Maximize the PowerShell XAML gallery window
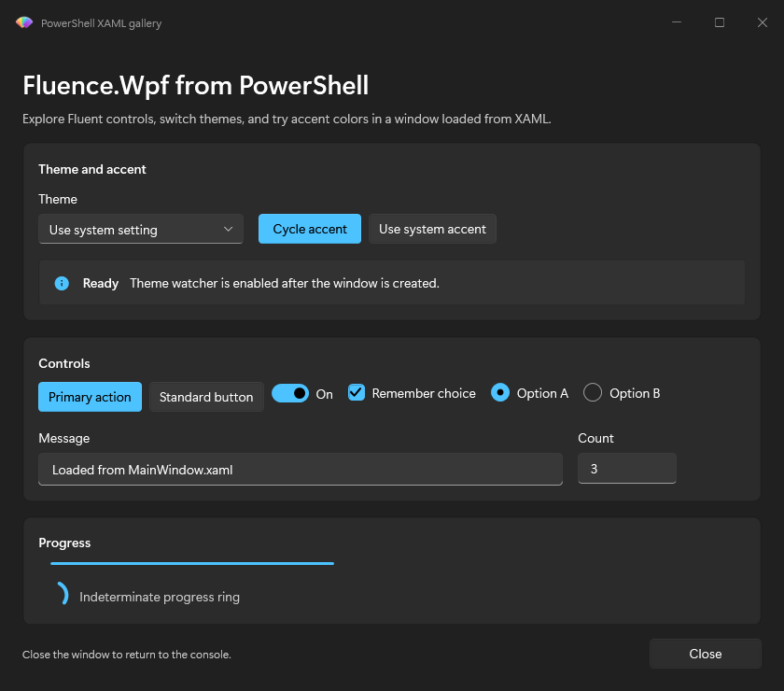The width and height of the screenshot is (784, 691). (720, 22)
